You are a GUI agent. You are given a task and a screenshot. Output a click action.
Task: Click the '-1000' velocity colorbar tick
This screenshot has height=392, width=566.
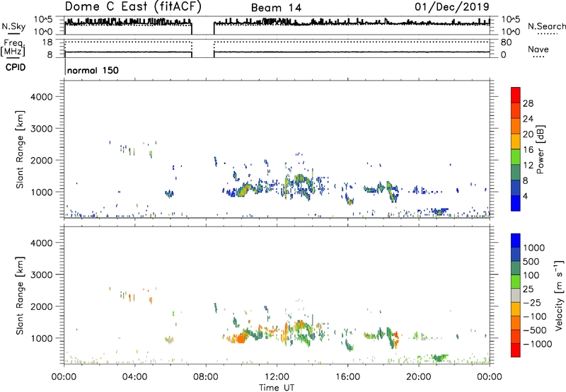point(538,344)
